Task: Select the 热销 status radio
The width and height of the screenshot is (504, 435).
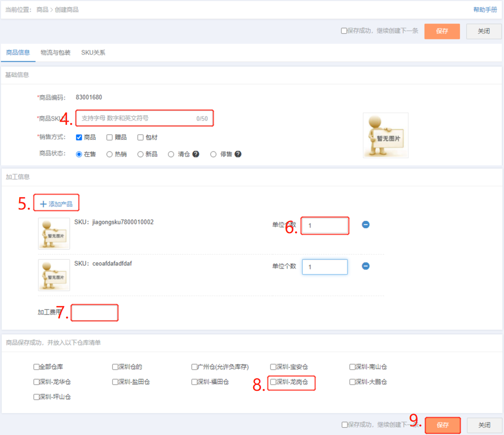Action: click(109, 154)
